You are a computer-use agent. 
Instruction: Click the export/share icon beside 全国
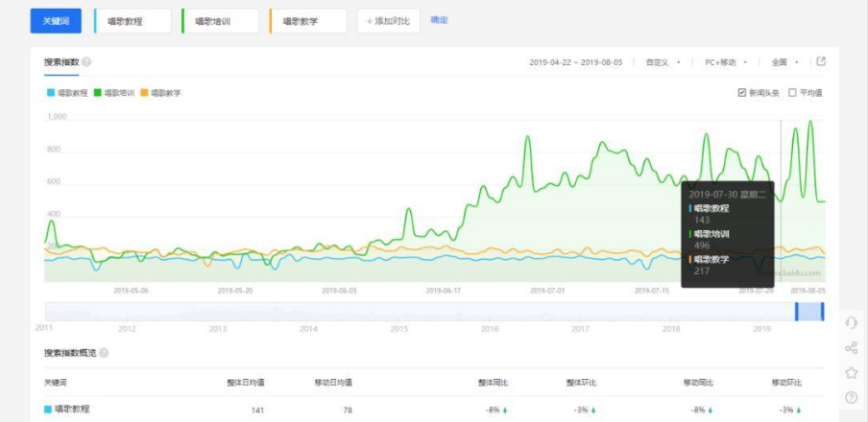[821, 61]
